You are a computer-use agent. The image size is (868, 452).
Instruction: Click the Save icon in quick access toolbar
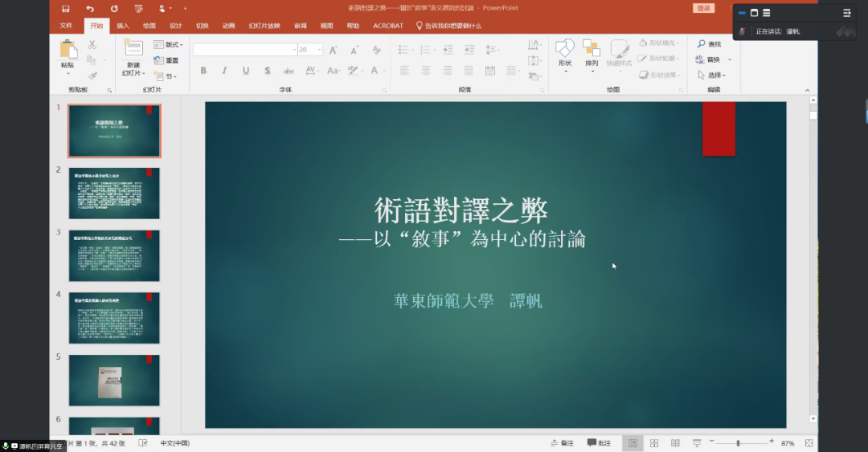(65, 9)
